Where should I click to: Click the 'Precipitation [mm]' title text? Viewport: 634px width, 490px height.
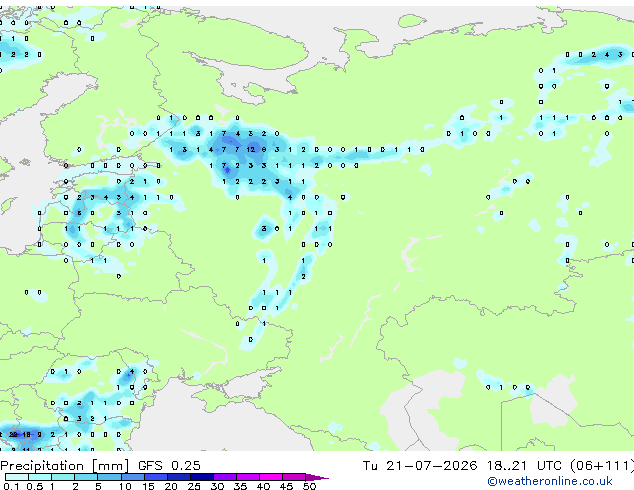tap(65, 466)
